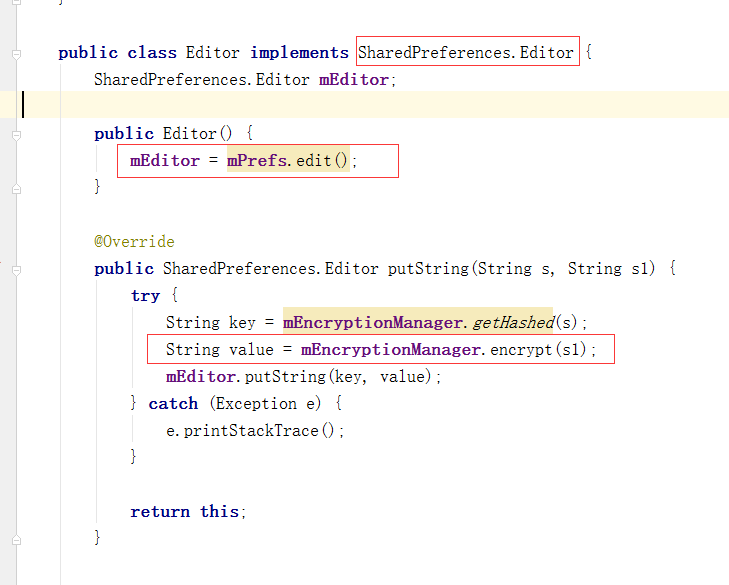Click 'putString' in the method signature
Viewport: 729px width, 585px height.
click(x=428, y=269)
